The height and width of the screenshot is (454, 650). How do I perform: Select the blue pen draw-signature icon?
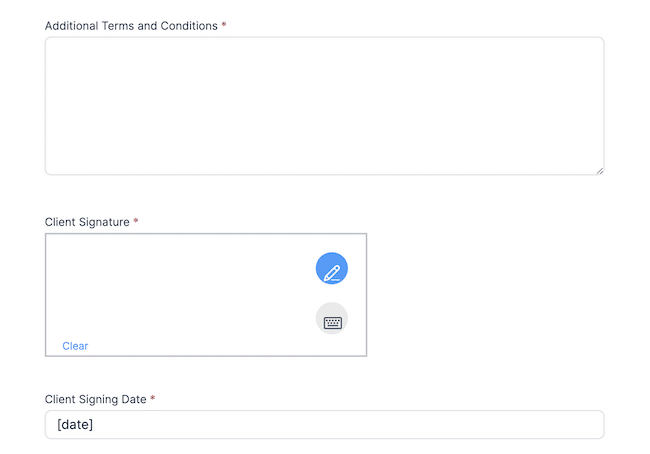(332, 268)
